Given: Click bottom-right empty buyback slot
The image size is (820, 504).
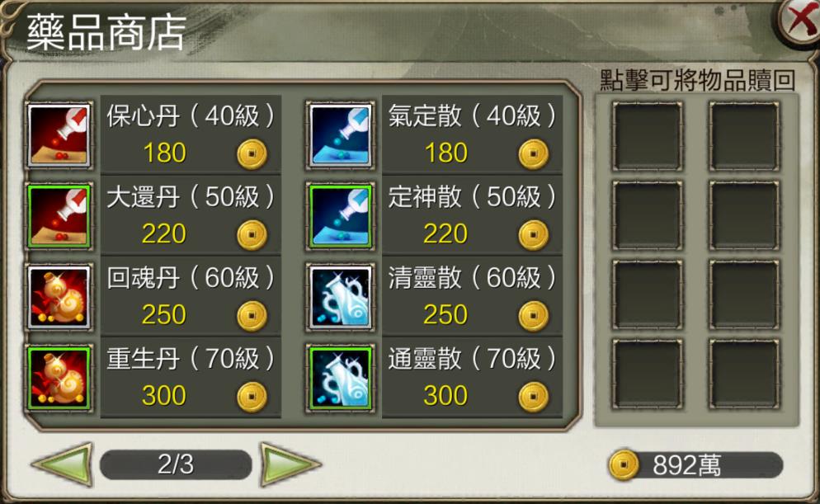Looking at the screenshot, I should 743,374.
